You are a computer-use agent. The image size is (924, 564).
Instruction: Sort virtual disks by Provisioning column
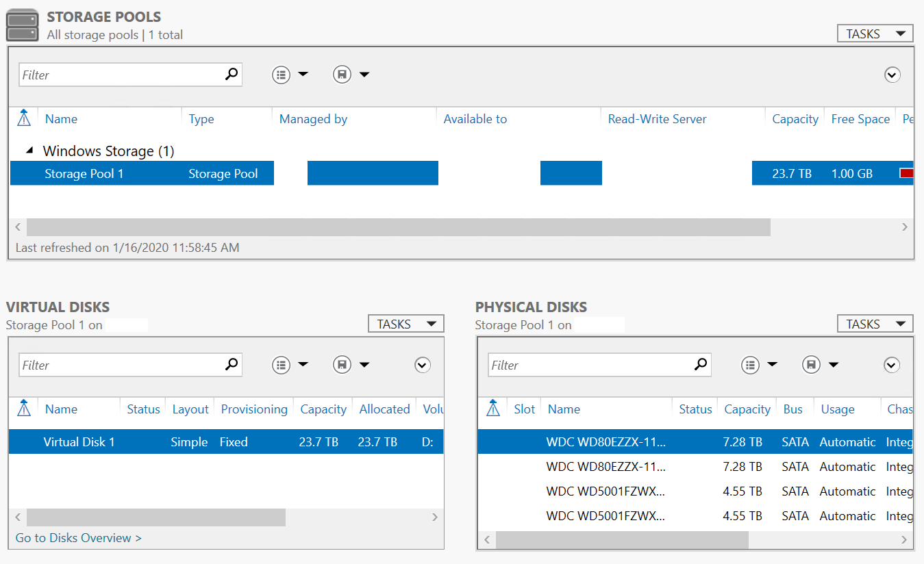[x=254, y=409]
